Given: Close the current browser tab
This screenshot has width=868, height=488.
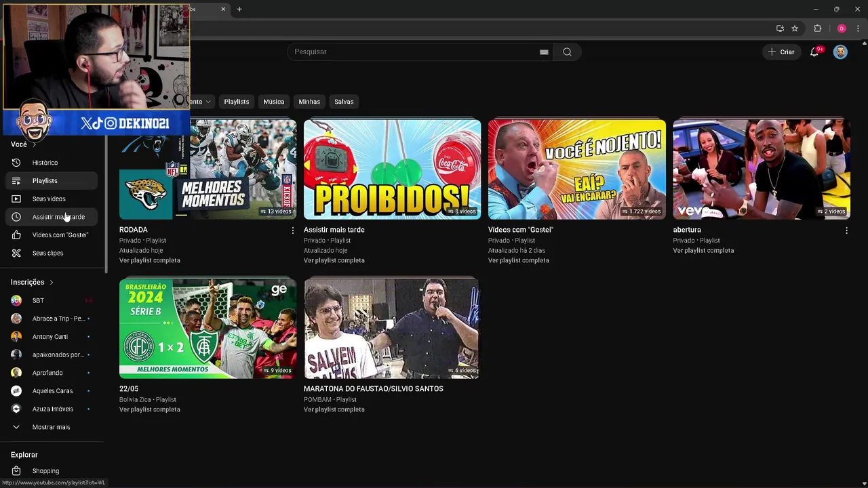Looking at the screenshot, I should 224,9.
